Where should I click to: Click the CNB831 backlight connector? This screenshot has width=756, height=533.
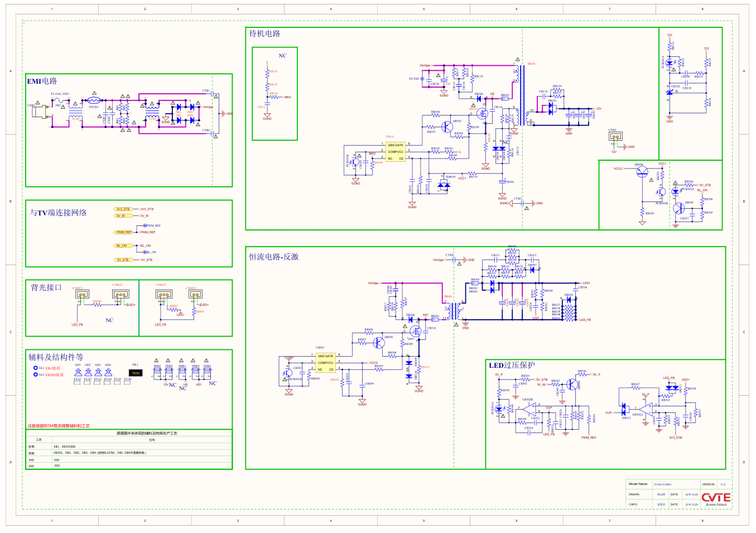point(121,294)
